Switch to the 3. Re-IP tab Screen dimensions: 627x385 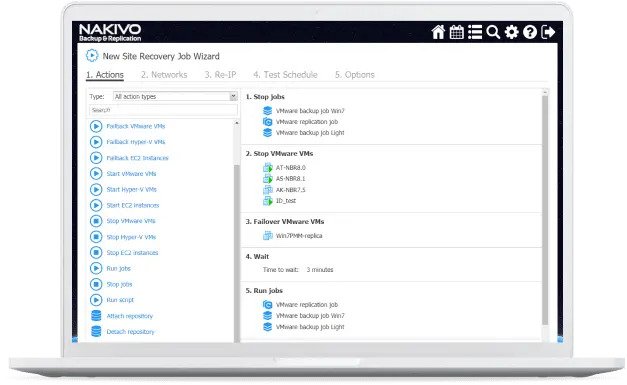220,75
